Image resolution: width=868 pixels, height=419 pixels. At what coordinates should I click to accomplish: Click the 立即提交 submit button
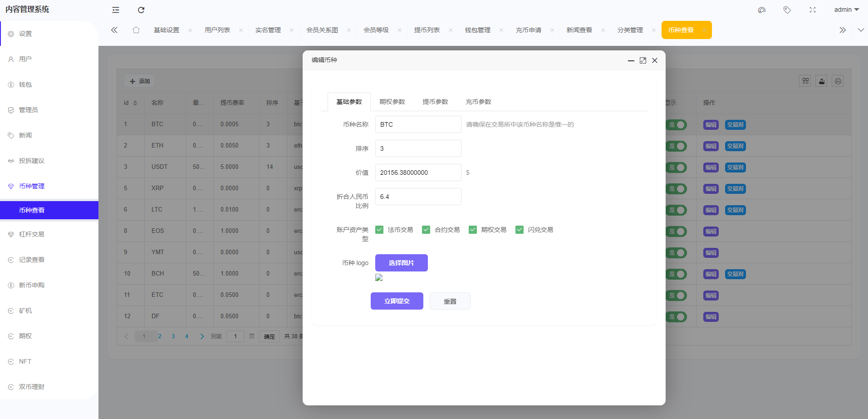coord(397,301)
